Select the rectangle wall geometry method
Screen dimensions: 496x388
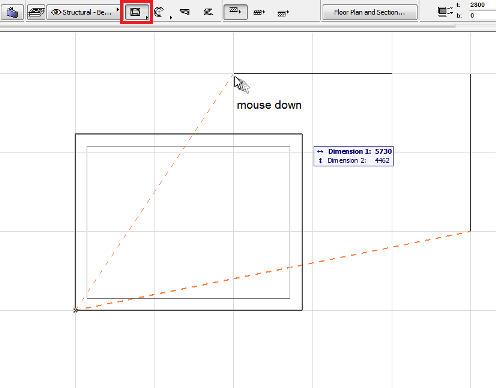(x=136, y=12)
